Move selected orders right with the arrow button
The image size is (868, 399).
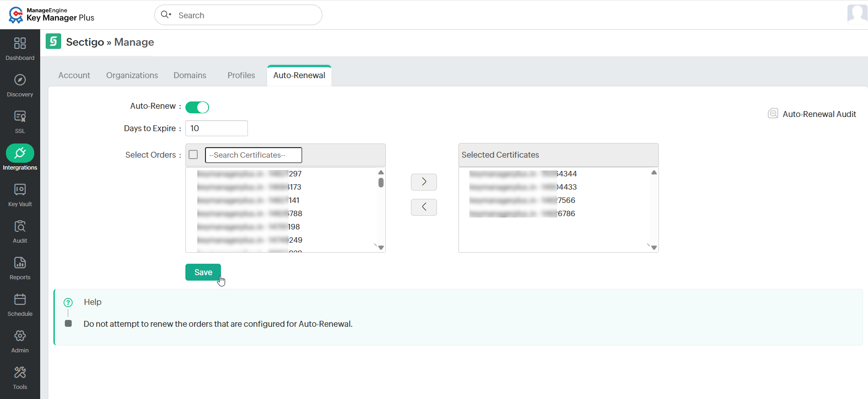(x=424, y=182)
